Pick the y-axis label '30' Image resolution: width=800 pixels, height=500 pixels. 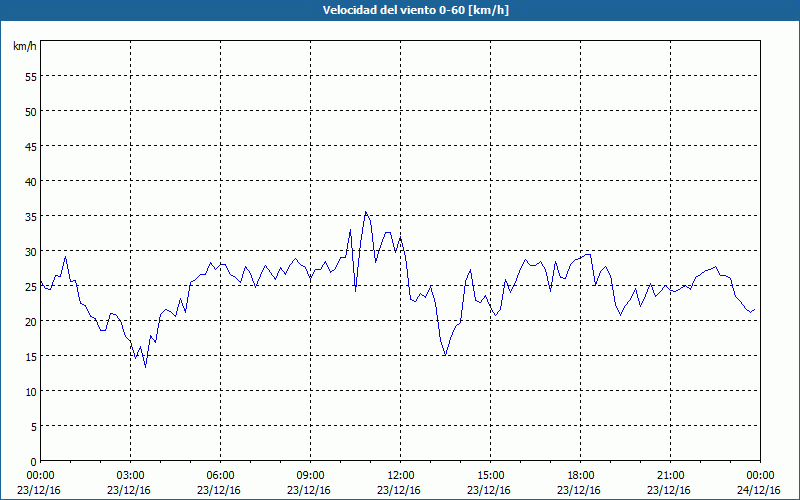tap(31, 252)
